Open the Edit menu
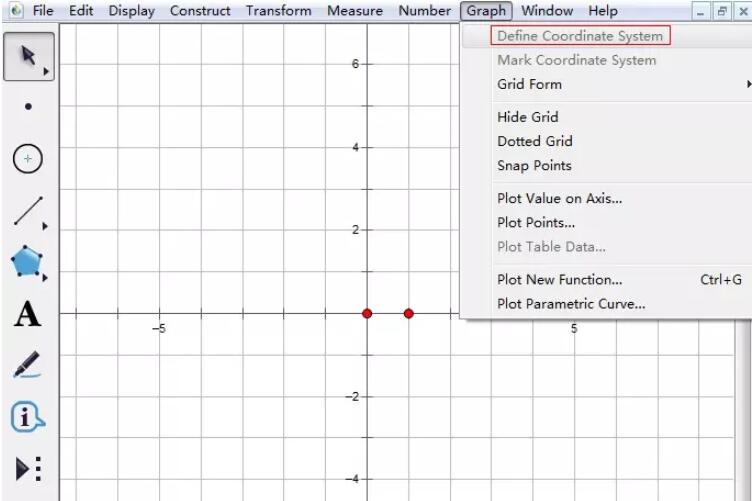This screenshot has height=501, width=752. (x=81, y=11)
